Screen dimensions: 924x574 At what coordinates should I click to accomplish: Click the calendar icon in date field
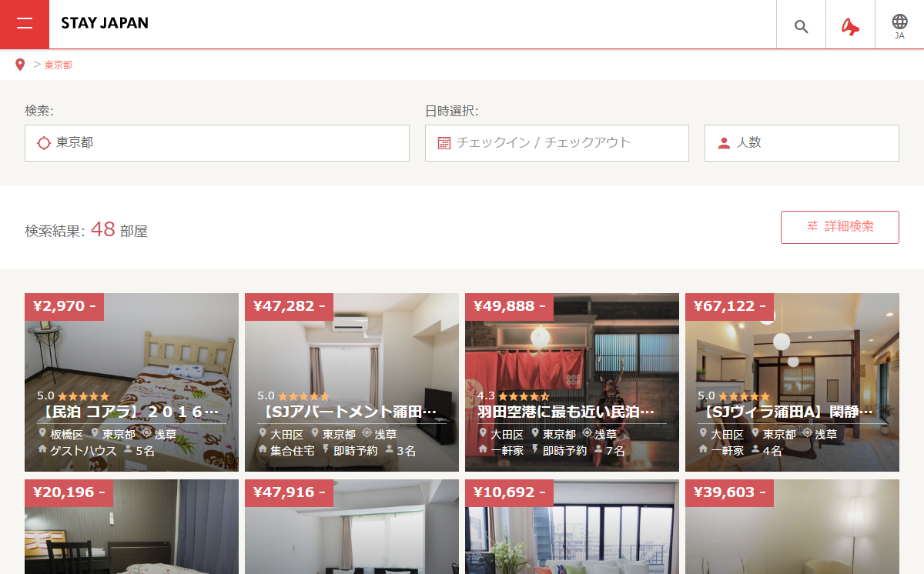444,143
